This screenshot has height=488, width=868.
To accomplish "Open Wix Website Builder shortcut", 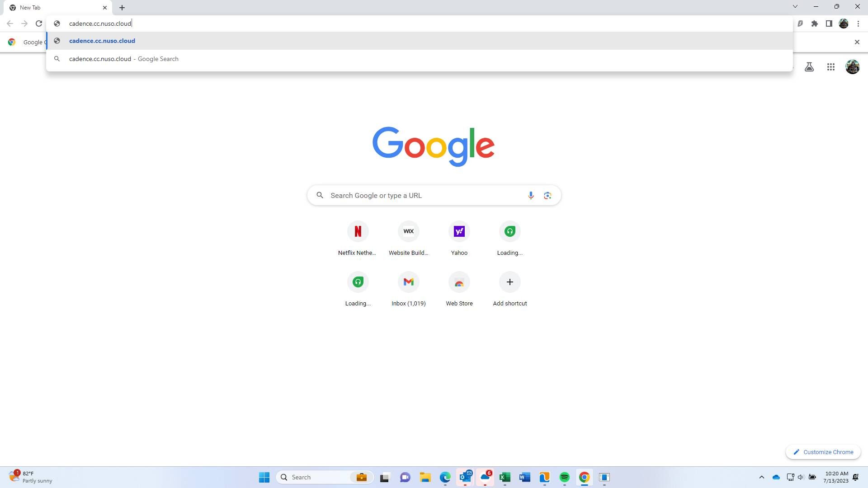I will 409,239.
